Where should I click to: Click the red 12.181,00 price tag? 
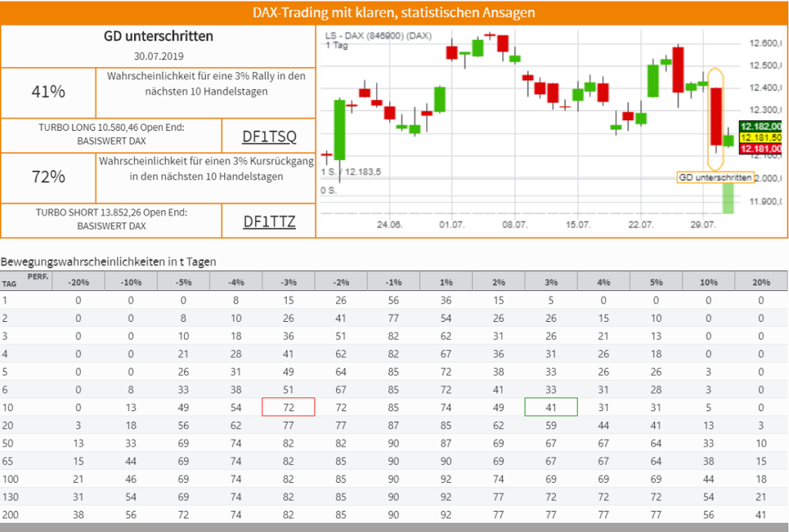click(760, 149)
